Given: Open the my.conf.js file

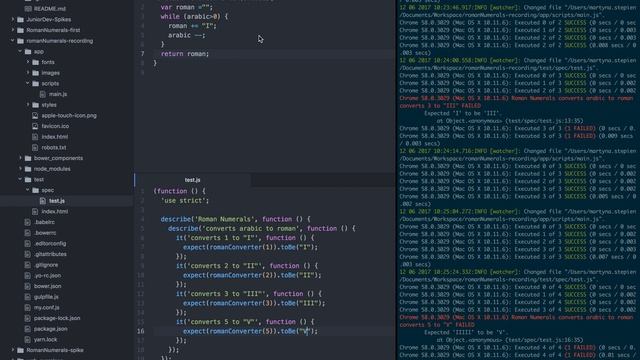Looking at the screenshot, I should click(x=47, y=307).
